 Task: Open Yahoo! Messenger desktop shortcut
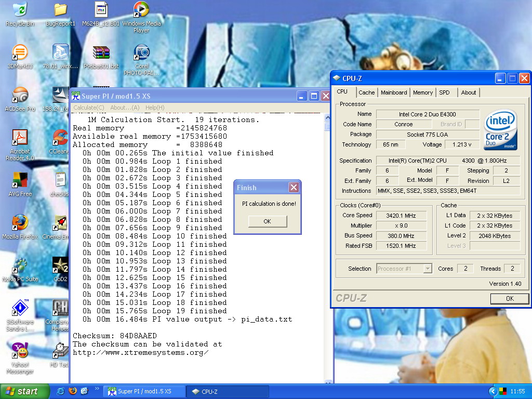pyautogui.click(x=20, y=358)
